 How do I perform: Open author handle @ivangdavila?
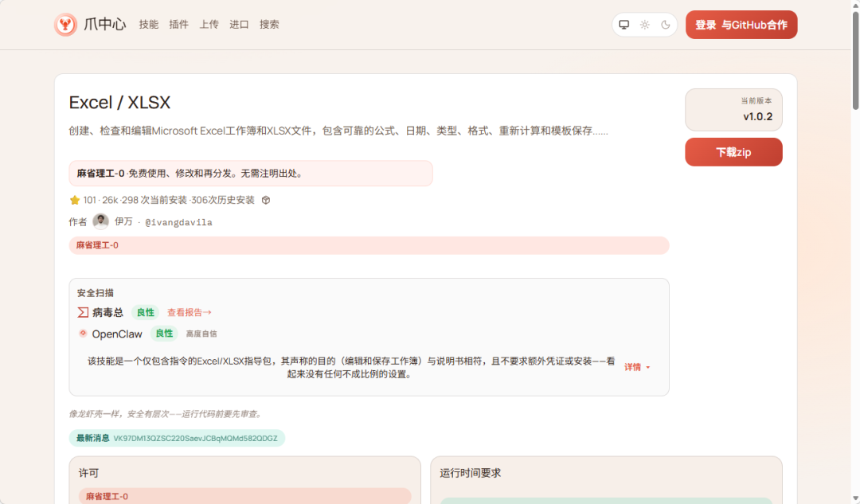[179, 222]
